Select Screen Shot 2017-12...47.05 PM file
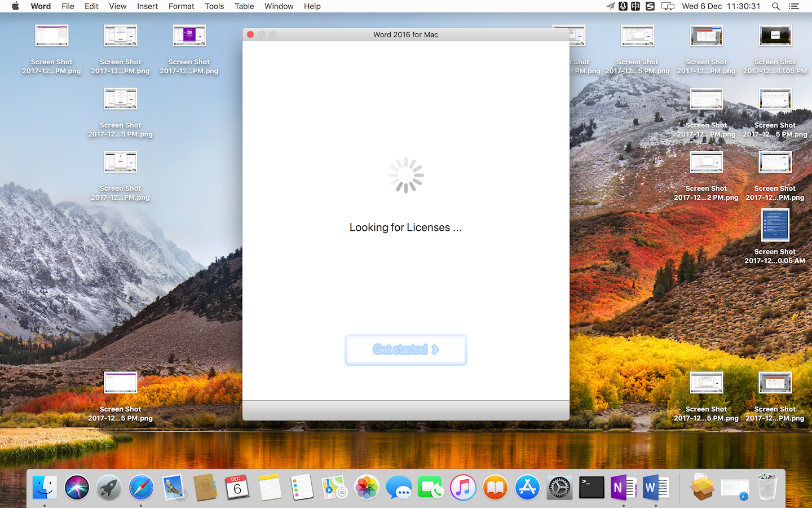The width and height of the screenshot is (812, 508). (x=775, y=50)
